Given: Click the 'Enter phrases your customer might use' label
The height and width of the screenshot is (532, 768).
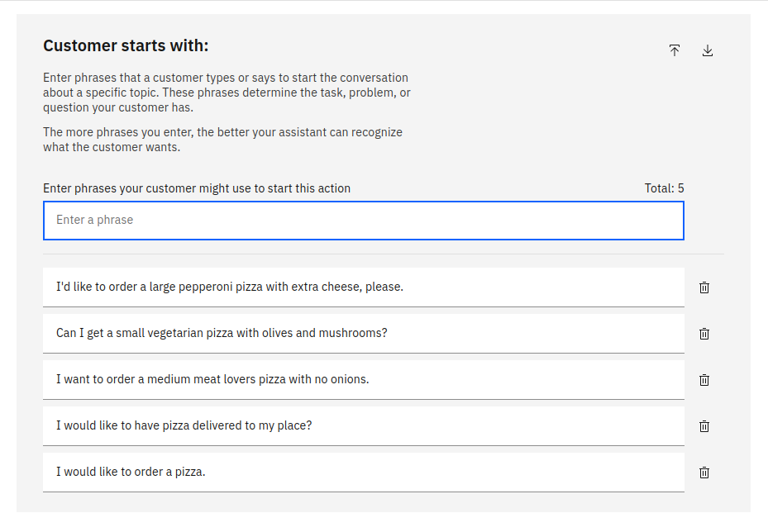Looking at the screenshot, I should (197, 188).
